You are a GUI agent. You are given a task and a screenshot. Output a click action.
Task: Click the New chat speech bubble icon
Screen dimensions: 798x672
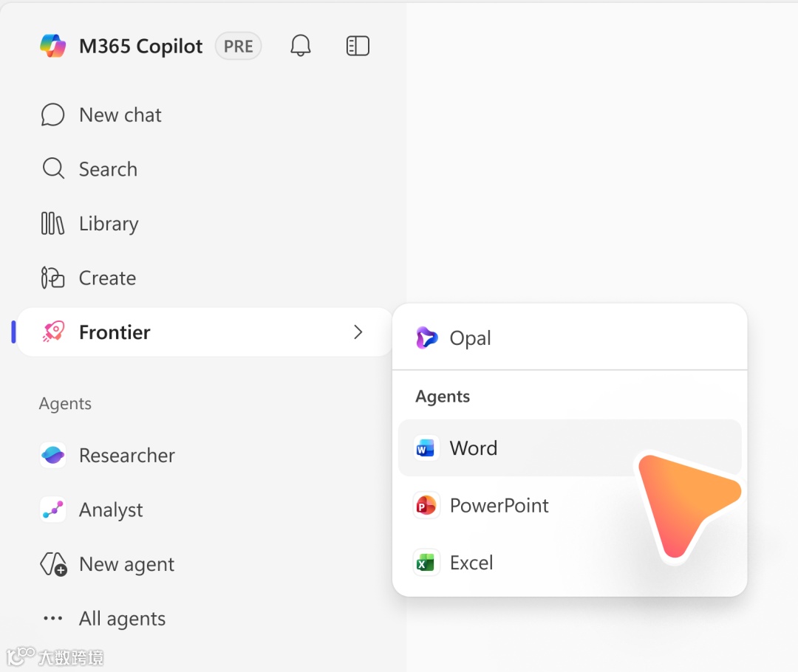coord(53,115)
